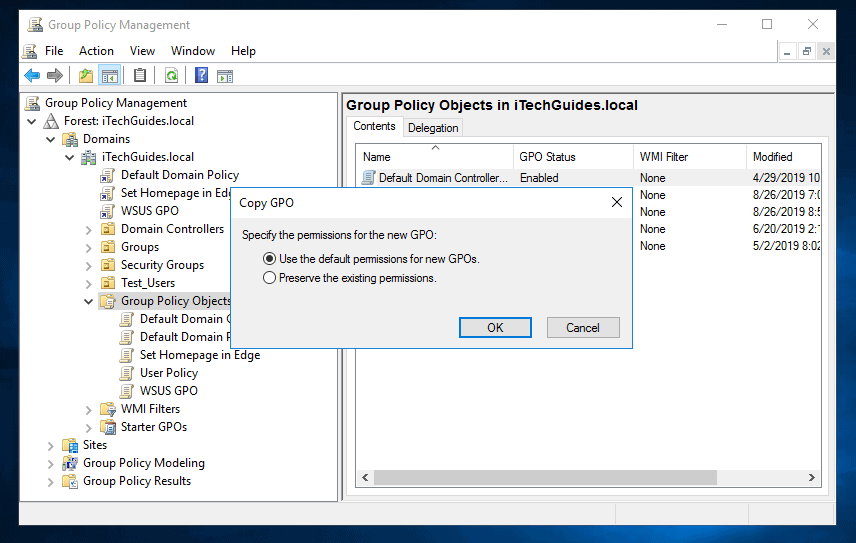Open Help via the blue question mark icon

[201, 75]
